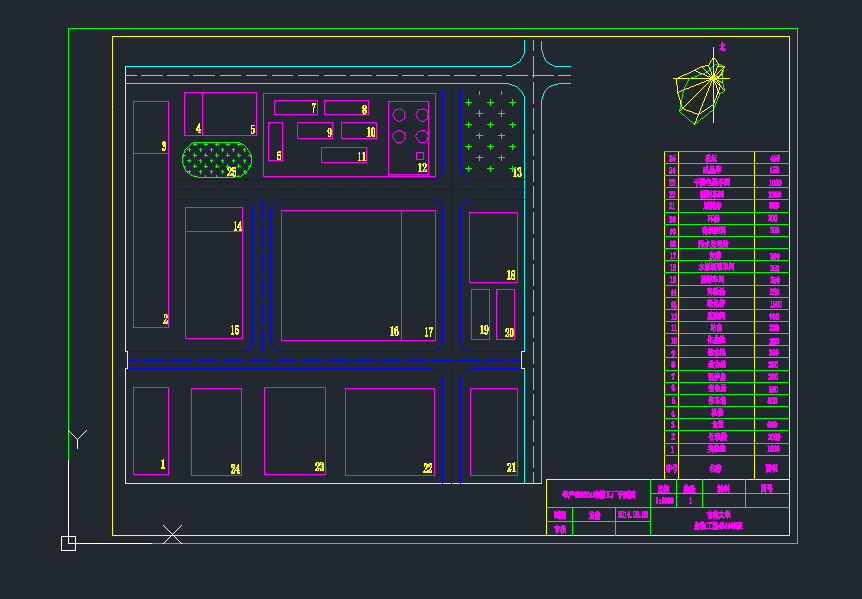Image resolution: width=862 pixels, height=599 pixels.
Task: Select the UCS origin square marker
Action: [x=68, y=543]
